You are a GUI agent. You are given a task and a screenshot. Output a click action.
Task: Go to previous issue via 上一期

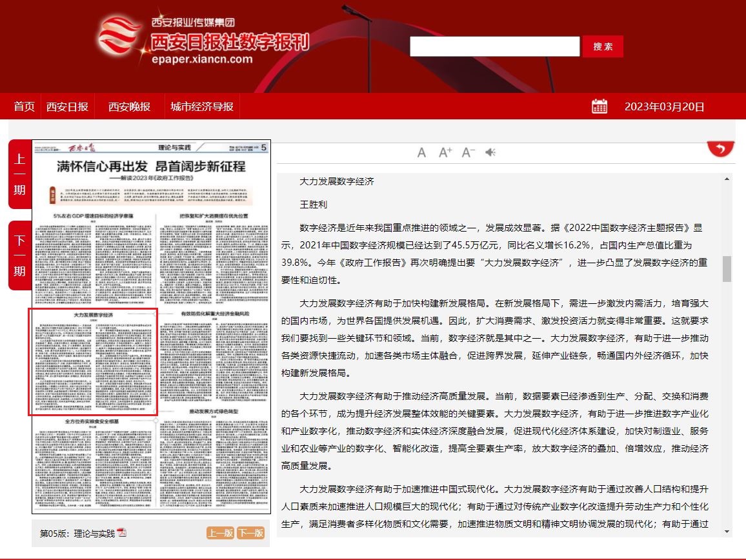20,174
